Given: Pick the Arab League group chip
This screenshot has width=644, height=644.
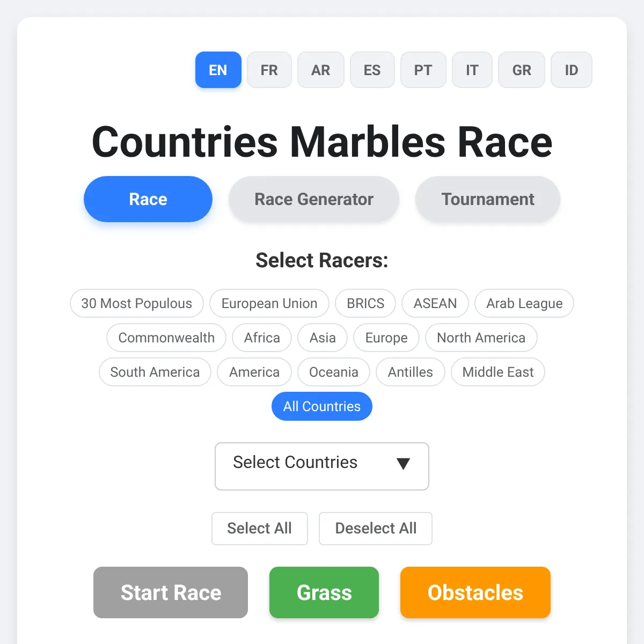Looking at the screenshot, I should point(524,303).
